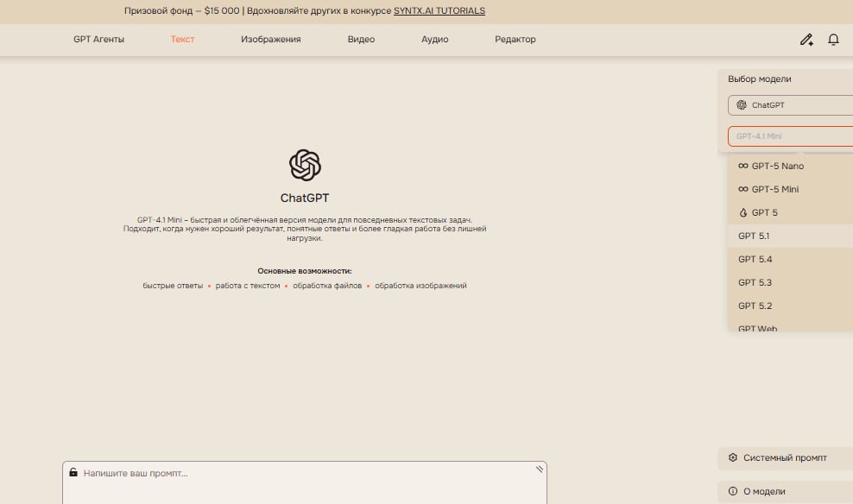The height and width of the screenshot is (504, 853).
Task: Open notifications bell icon
Action: pyautogui.click(x=833, y=40)
